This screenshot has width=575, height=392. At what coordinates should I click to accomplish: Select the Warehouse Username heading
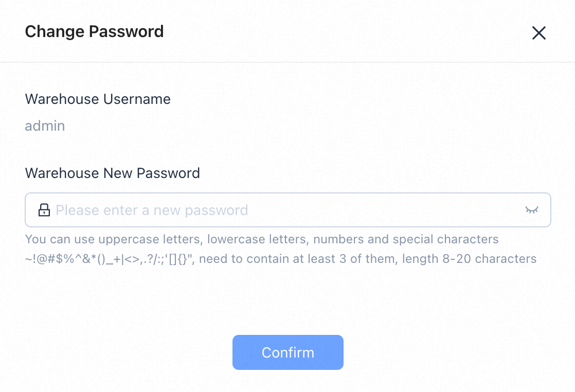click(x=98, y=99)
